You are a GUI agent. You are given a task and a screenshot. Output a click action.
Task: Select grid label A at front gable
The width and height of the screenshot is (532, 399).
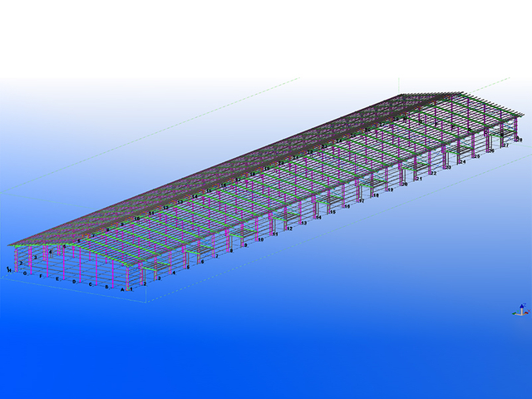tap(122, 290)
